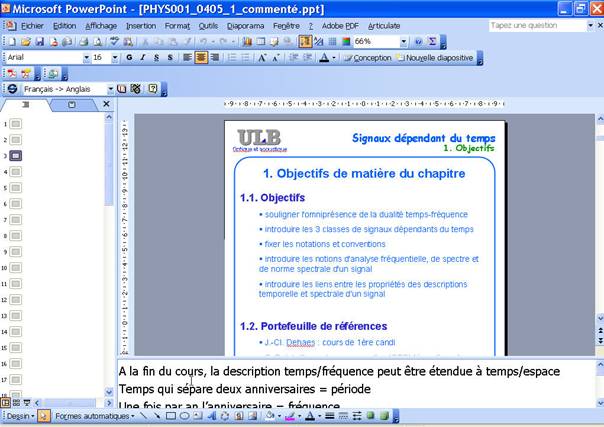Switch to Normal view icon
The image size is (604, 427).
5,403
